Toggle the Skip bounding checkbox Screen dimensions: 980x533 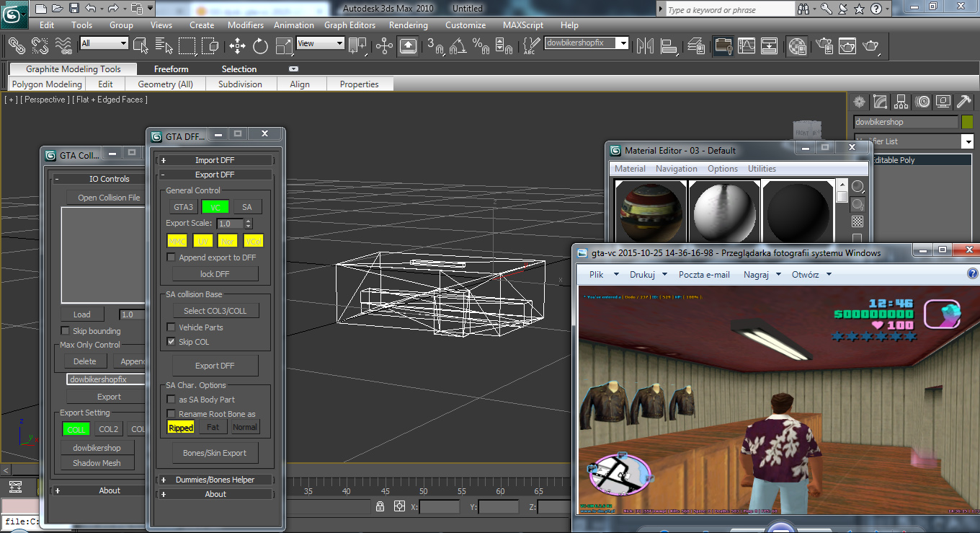click(x=66, y=331)
